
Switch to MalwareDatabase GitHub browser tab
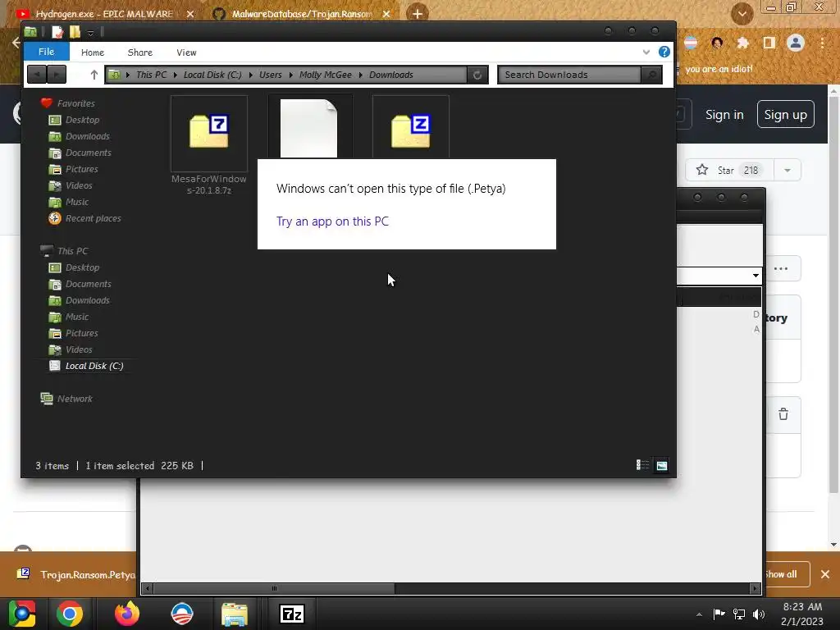coord(302,14)
